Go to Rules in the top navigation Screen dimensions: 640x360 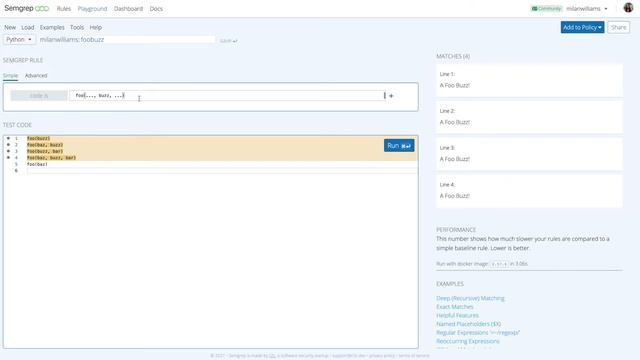(64, 9)
